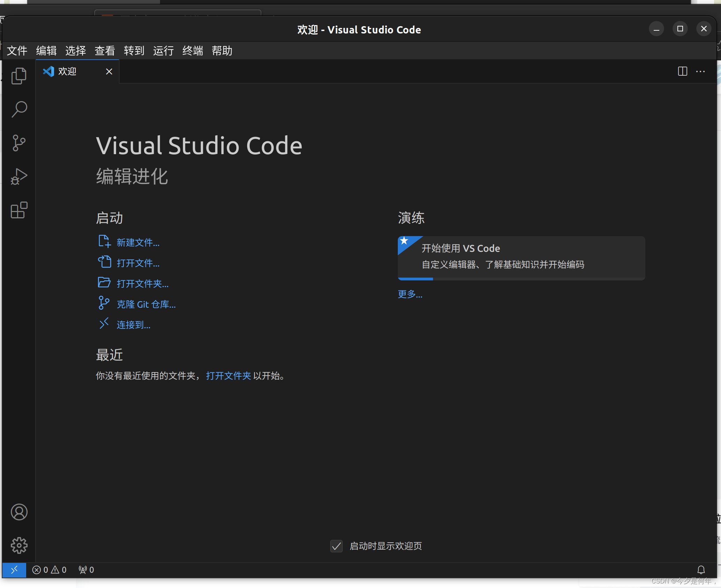The image size is (721, 588).
Task: Click the remote window indicator in status bar
Action: coord(14,570)
